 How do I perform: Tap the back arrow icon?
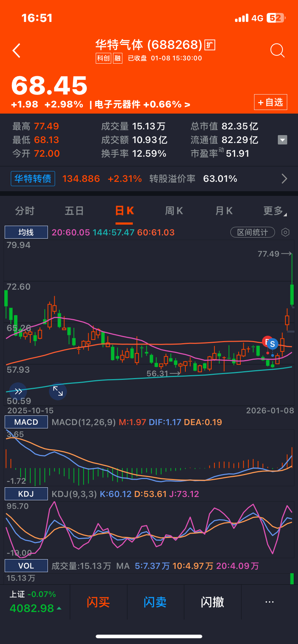pyautogui.click(x=16, y=51)
